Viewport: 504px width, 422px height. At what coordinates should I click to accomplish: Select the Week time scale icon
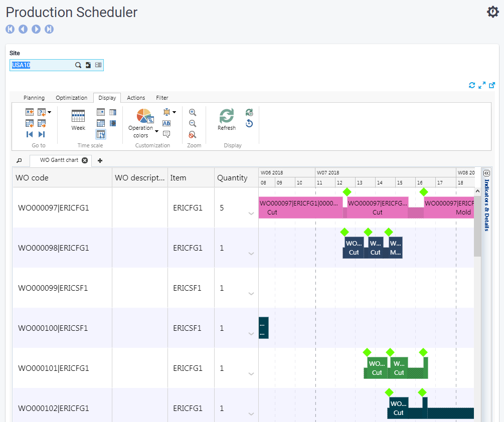pyautogui.click(x=78, y=119)
